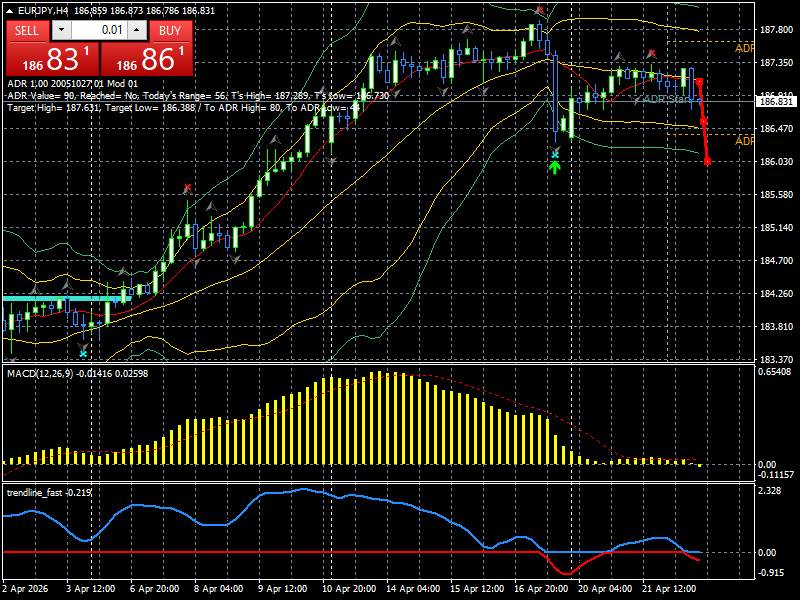Viewport: 800px width, 600px height.
Task: Select the top anchor point of the red trendline
Action: [699, 82]
